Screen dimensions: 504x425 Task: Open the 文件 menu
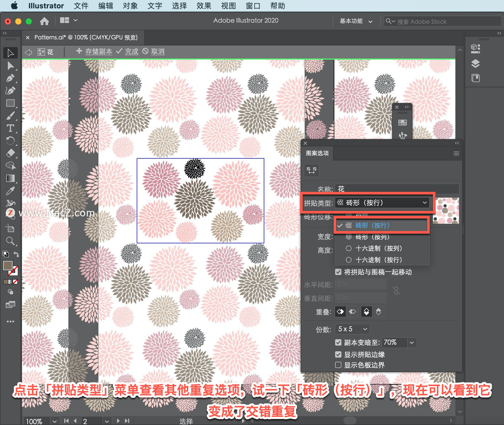pyautogui.click(x=81, y=6)
